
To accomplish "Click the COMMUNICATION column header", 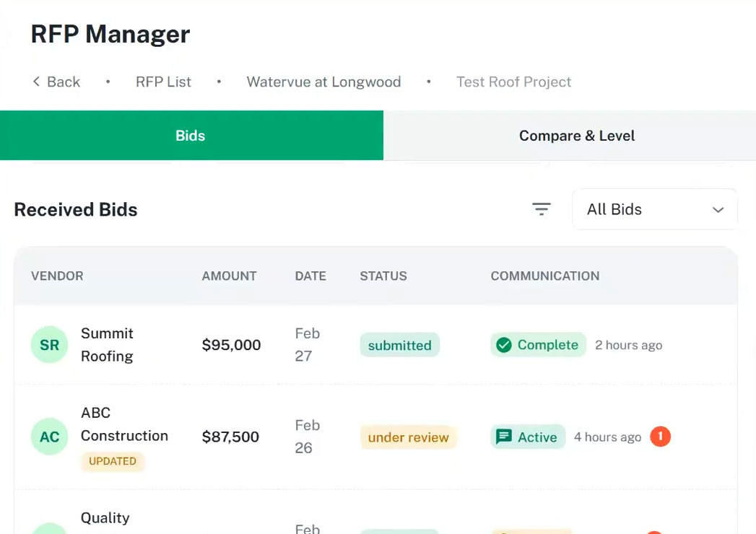I will pos(545,276).
